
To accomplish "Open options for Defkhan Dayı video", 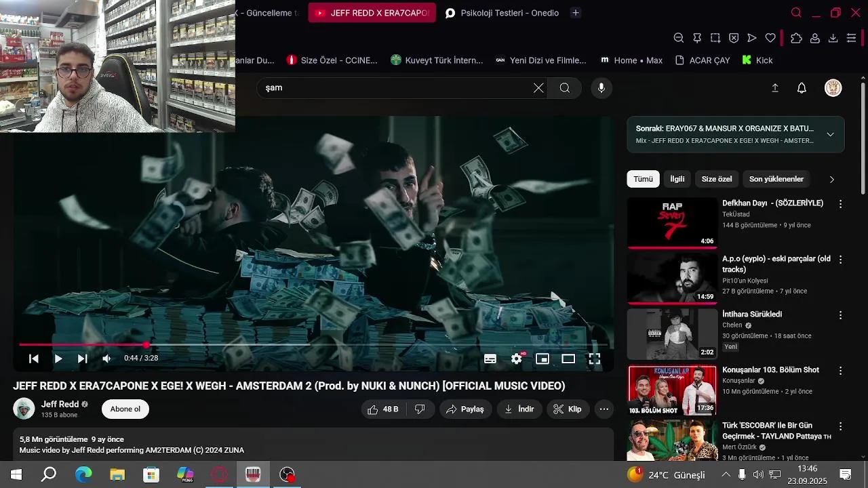I will (x=840, y=204).
